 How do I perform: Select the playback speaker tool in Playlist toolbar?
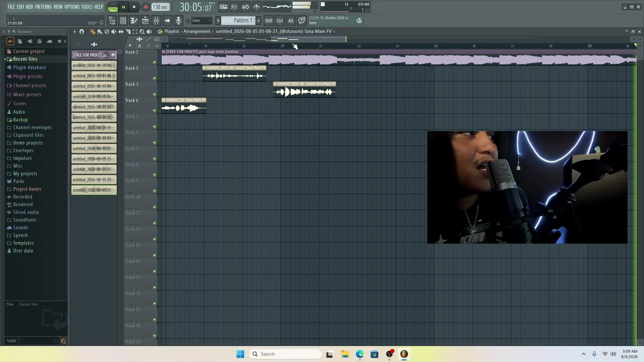click(149, 32)
